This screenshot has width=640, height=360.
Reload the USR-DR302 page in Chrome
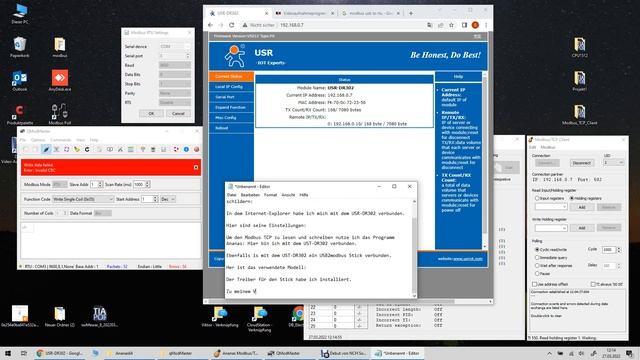(231, 25)
